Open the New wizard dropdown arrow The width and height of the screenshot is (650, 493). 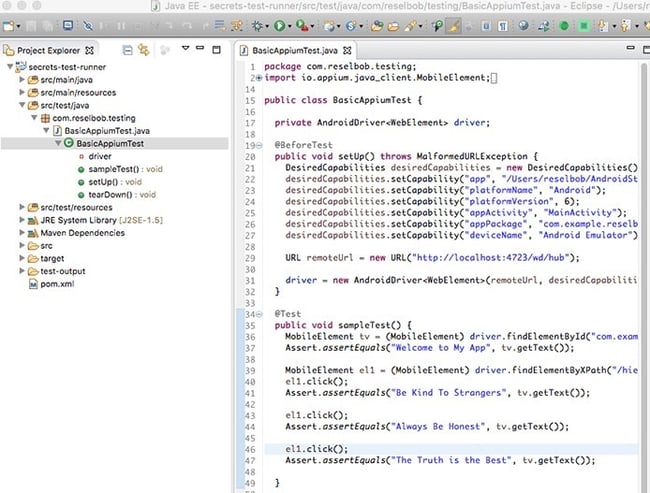[18, 27]
